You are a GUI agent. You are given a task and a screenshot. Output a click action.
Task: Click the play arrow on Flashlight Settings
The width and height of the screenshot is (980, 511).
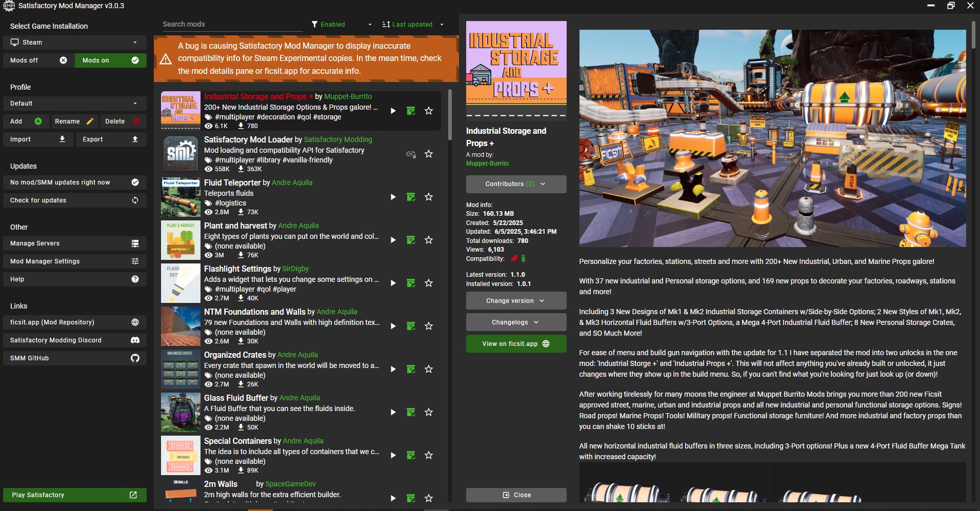[x=393, y=283]
